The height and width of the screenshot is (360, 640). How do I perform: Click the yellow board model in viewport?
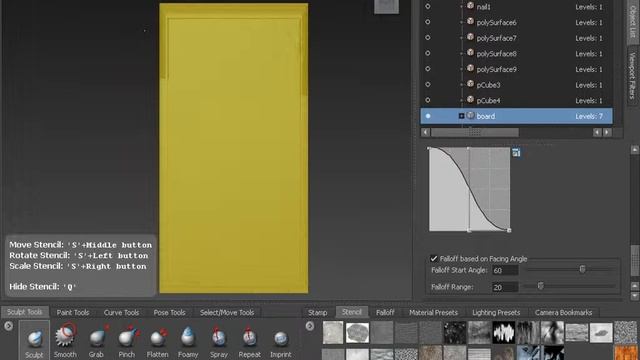(x=233, y=148)
